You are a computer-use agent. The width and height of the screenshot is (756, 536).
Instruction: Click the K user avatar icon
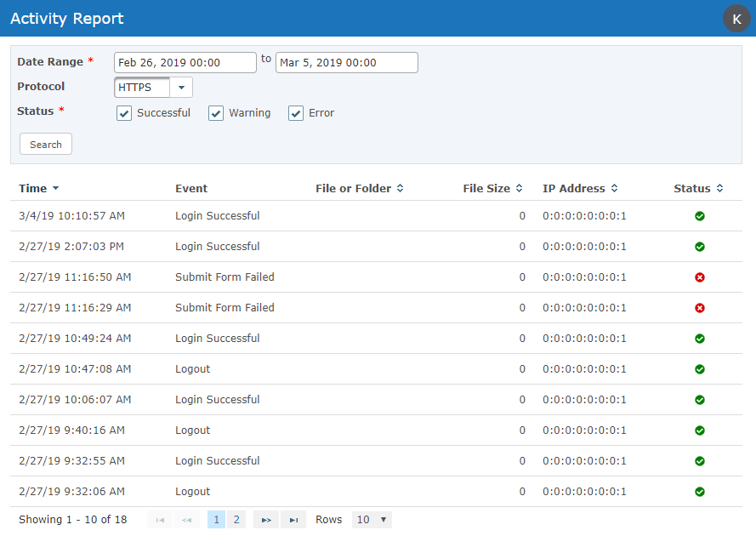pyautogui.click(x=736, y=19)
